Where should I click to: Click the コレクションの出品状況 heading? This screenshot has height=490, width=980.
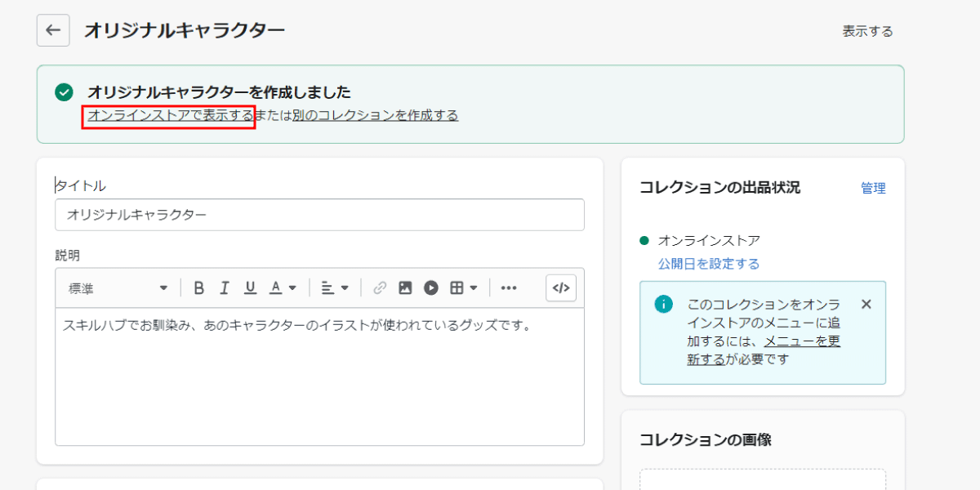click(719, 188)
